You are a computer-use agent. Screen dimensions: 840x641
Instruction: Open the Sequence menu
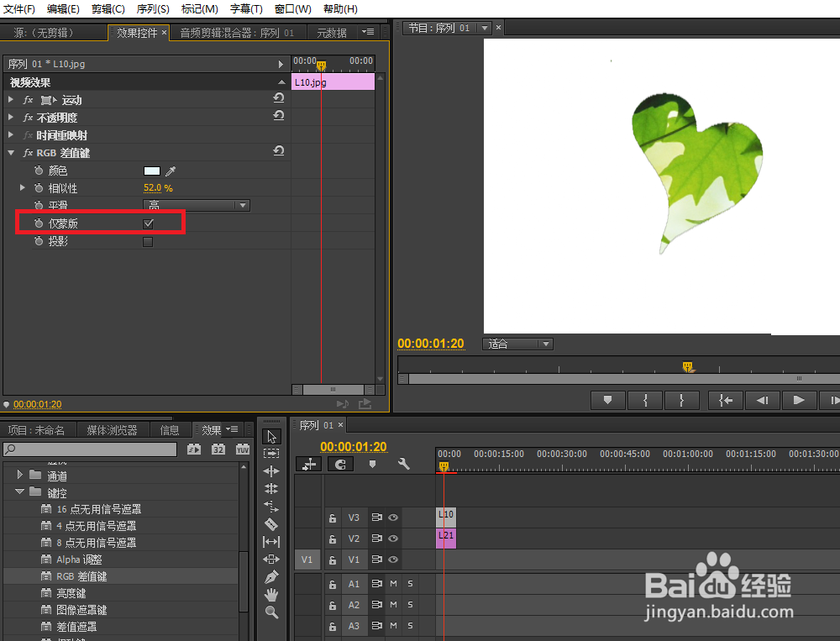[x=153, y=9]
